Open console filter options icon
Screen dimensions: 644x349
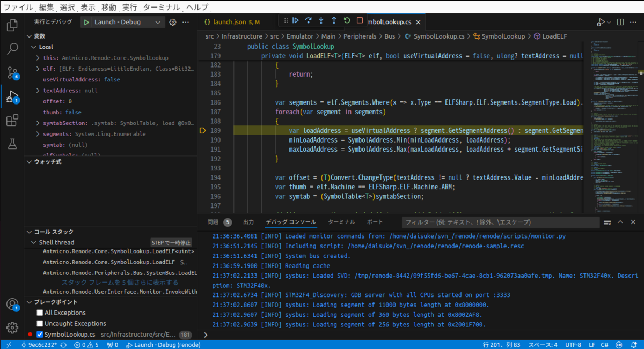pos(608,222)
